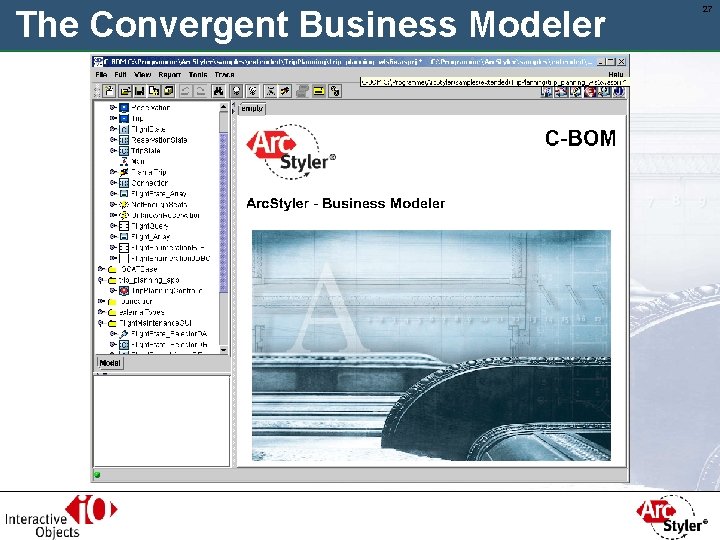
Task: Expand the ReservationState tree node
Action: pyautogui.click(x=112, y=140)
